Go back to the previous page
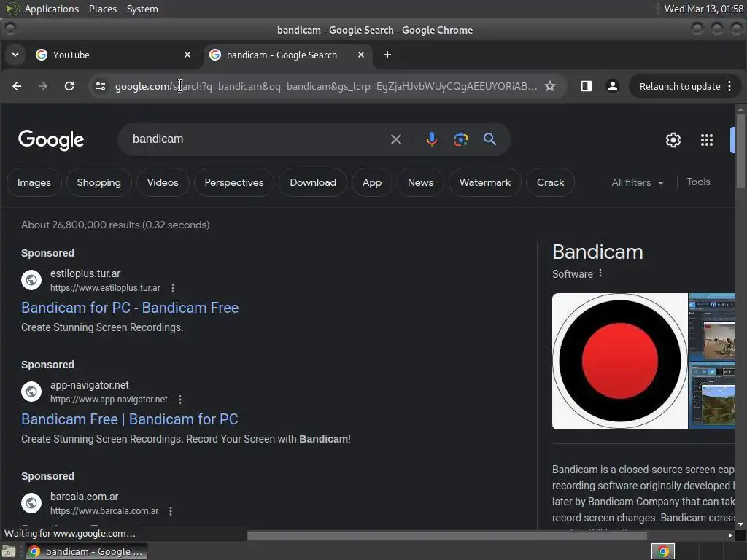747x560 pixels. coord(17,86)
